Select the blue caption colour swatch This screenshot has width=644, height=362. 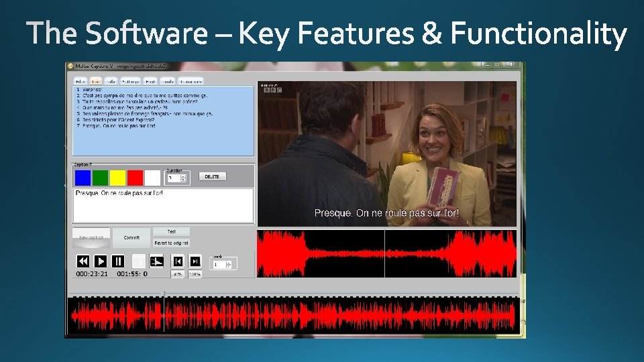83,178
